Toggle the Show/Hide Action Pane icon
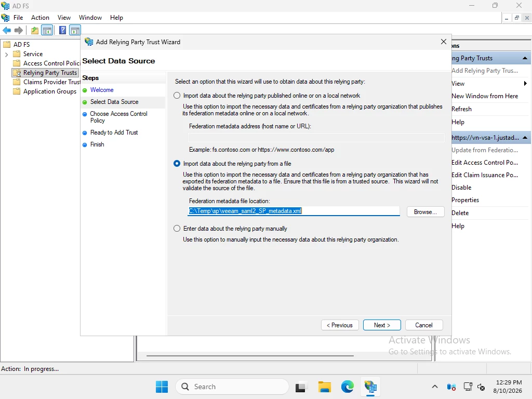 pyautogui.click(x=75, y=31)
